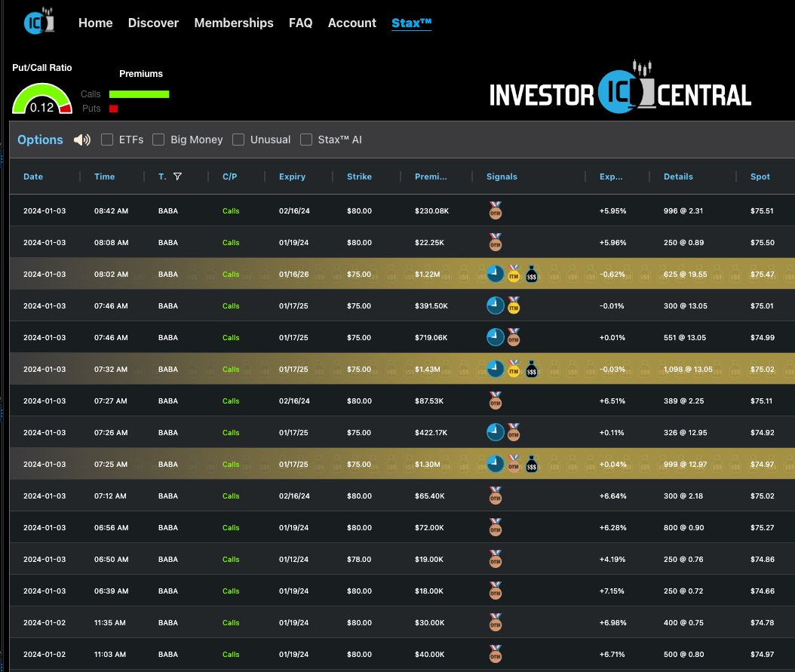Click the clock icon in the 07:26 AM row
The height and width of the screenshot is (672, 795).
tap(496, 432)
